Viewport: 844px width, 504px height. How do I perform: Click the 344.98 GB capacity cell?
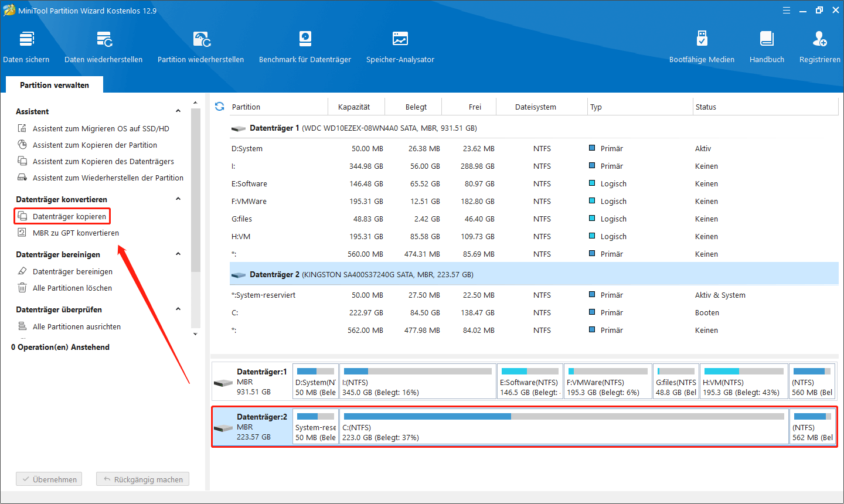[366, 166]
